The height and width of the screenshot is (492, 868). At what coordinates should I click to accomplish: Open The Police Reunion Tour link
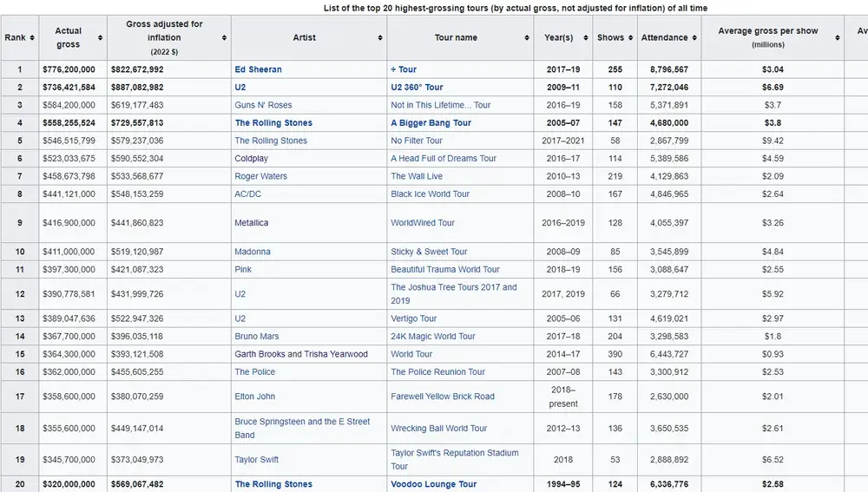click(x=437, y=372)
